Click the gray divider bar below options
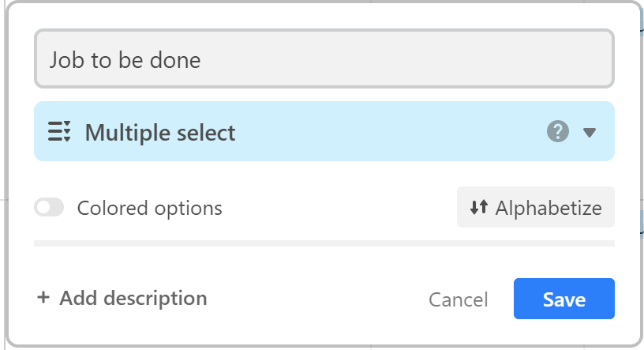The image size is (644, 350). point(324,243)
